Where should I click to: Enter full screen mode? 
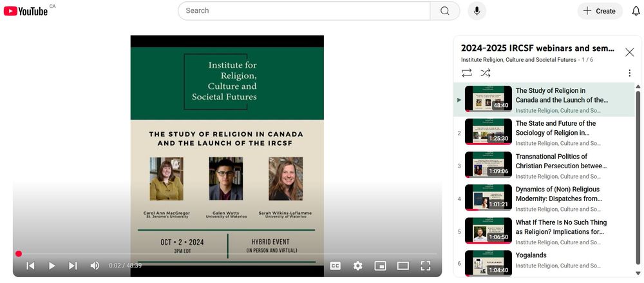[x=426, y=266]
